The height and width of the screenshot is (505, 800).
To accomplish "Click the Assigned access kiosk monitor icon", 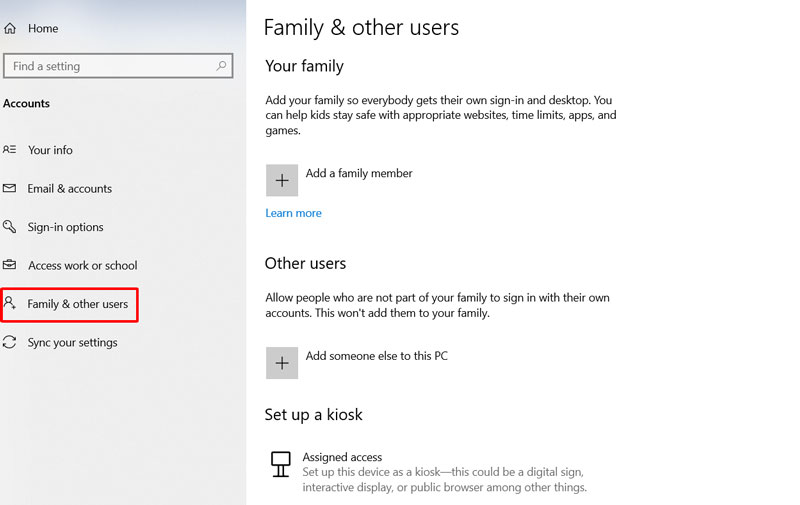I will 281,464.
